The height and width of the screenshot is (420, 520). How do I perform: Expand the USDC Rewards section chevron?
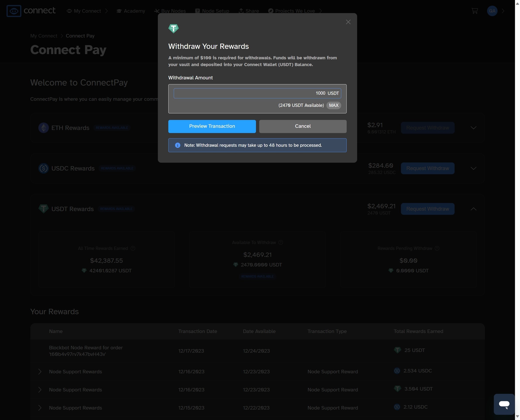click(x=473, y=168)
